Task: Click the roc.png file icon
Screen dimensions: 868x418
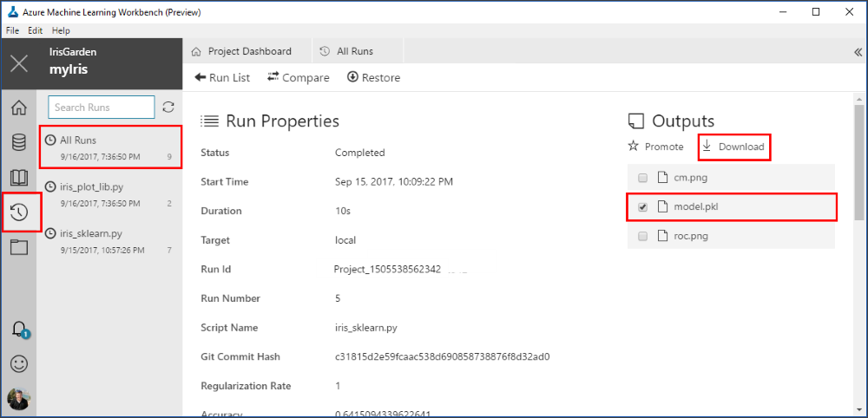Action: point(662,236)
